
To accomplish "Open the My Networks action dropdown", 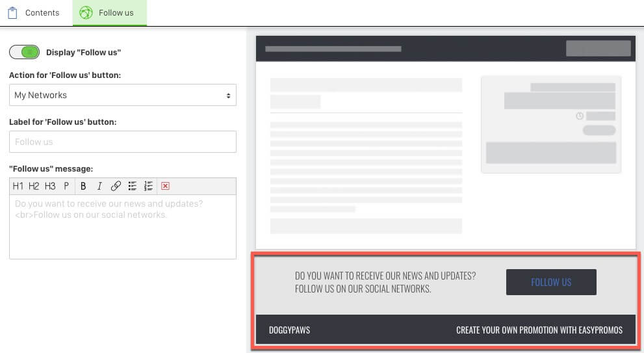I will point(123,95).
